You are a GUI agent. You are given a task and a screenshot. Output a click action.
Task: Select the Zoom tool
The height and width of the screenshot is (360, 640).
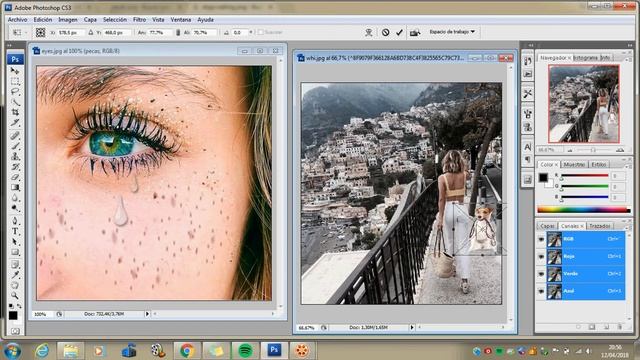(x=15, y=295)
